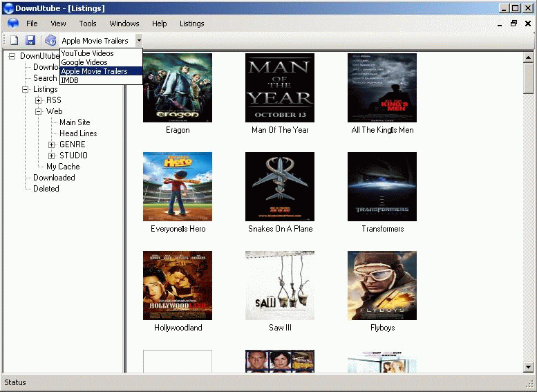
Task: Click the DownUtube globe icon in menu bar
Action: pos(13,24)
